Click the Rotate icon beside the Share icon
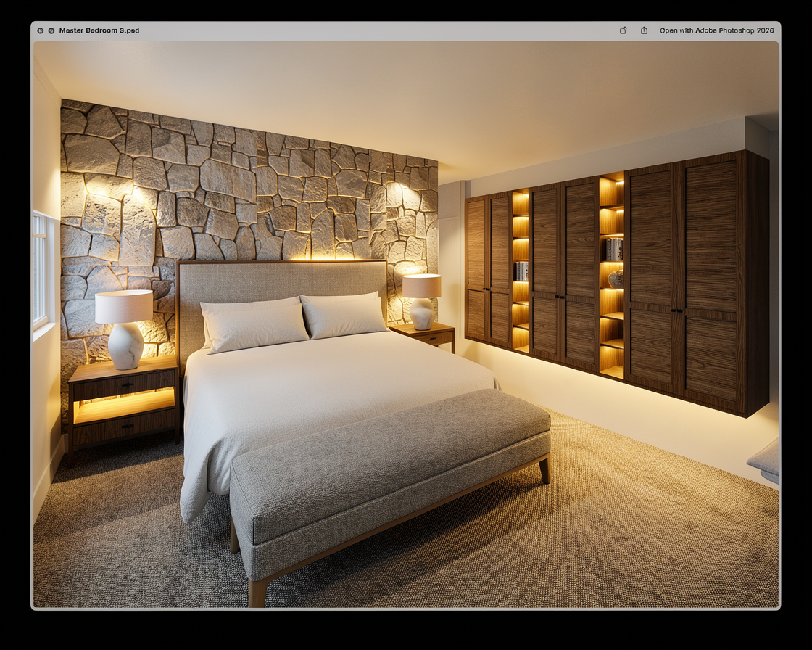 pyautogui.click(x=623, y=30)
